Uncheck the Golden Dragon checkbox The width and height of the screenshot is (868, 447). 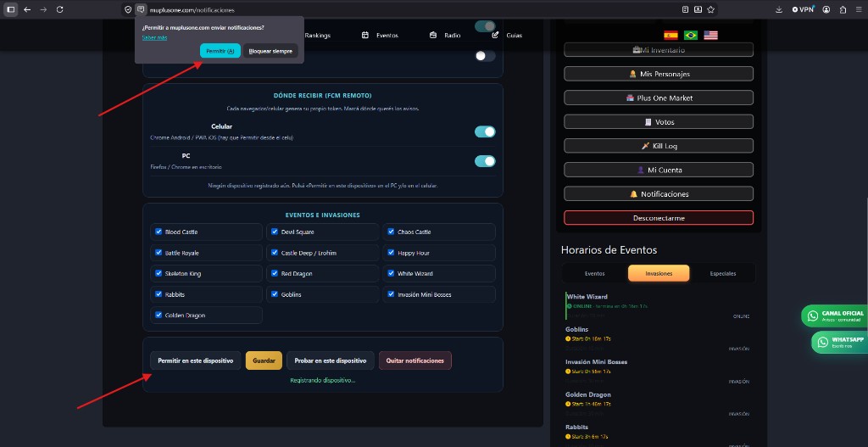click(x=159, y=315)
